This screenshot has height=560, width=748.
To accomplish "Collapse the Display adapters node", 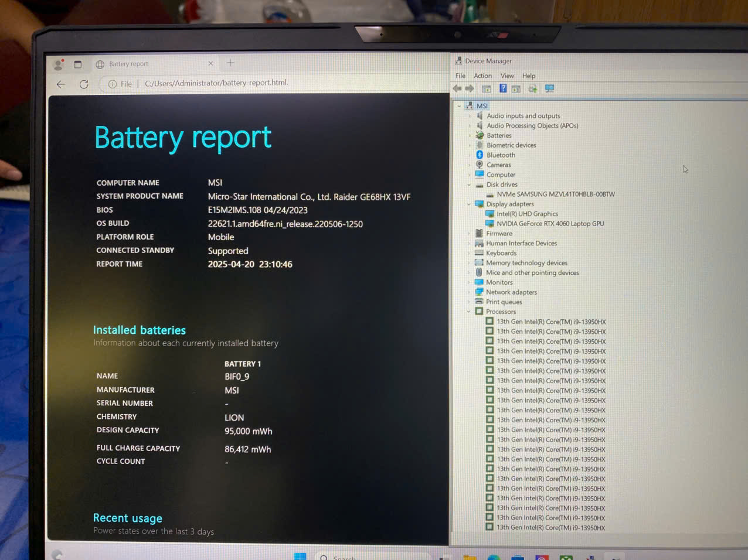I will [469, 204].
